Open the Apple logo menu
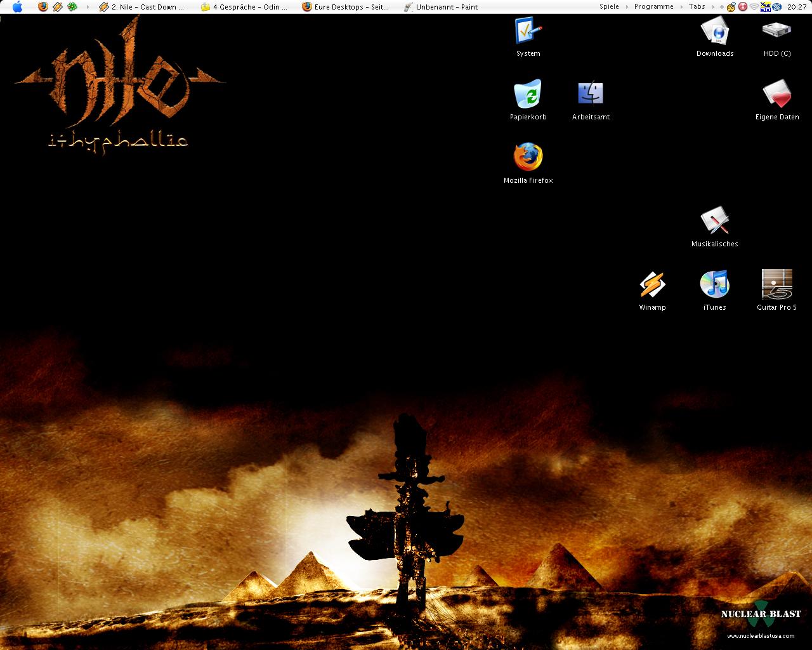 [x=17, y=7]
